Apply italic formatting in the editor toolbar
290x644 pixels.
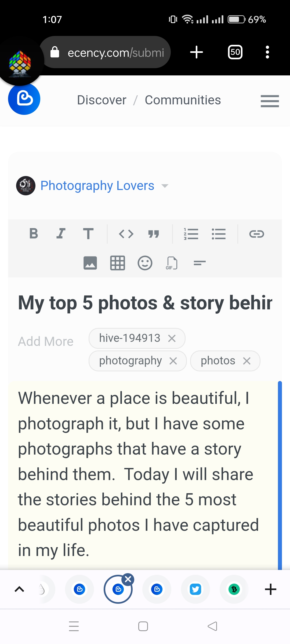tap(61, 233)
